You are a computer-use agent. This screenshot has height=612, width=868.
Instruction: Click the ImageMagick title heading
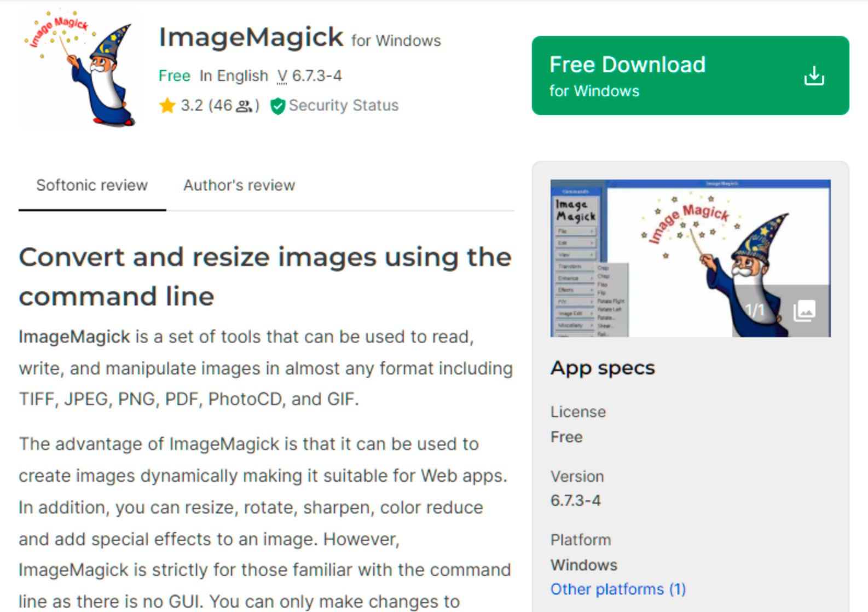pos(251,37)
